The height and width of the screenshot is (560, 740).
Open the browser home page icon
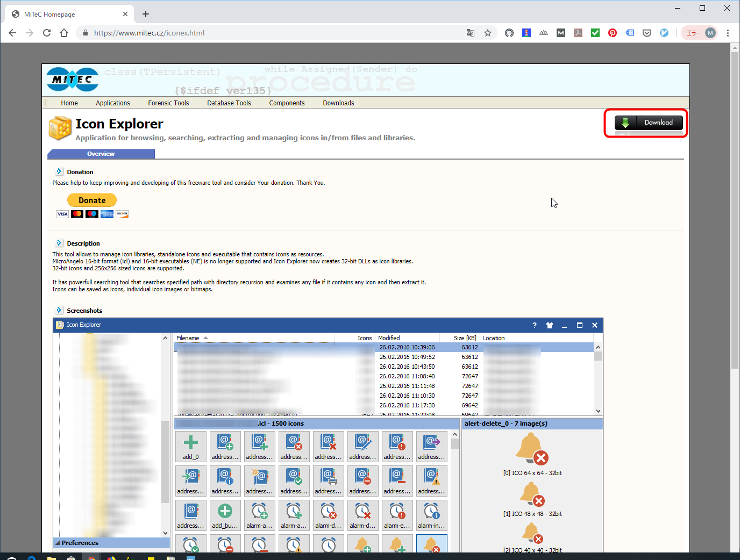coord(64,33)
